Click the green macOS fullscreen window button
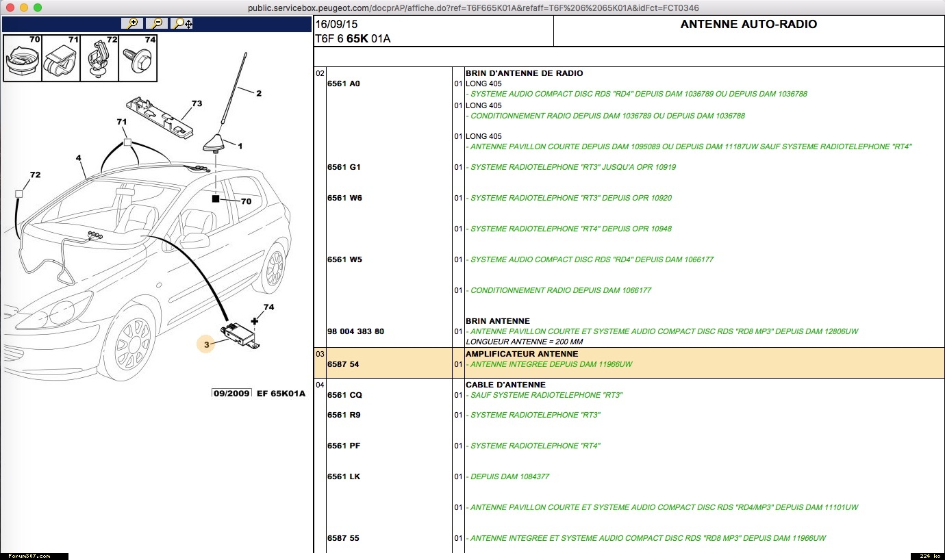Viewport: 945px width, 560px height. 38,8
